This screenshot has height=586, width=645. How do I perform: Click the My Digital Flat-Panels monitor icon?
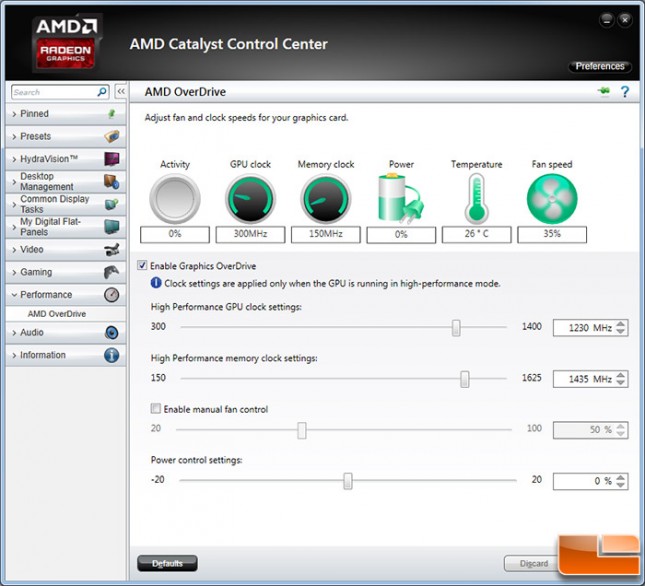pos(111,227)
